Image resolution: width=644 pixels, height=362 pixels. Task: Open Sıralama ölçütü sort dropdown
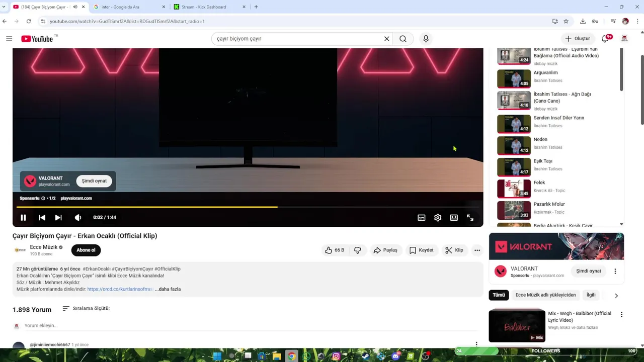[x=86, y=308]
